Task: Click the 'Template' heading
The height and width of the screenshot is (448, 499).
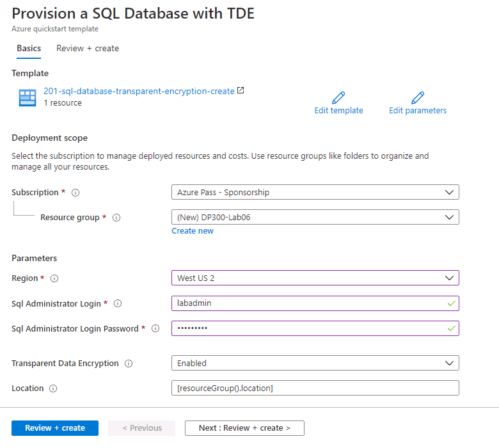Action: pyautogui.click(x=30, y=73)
